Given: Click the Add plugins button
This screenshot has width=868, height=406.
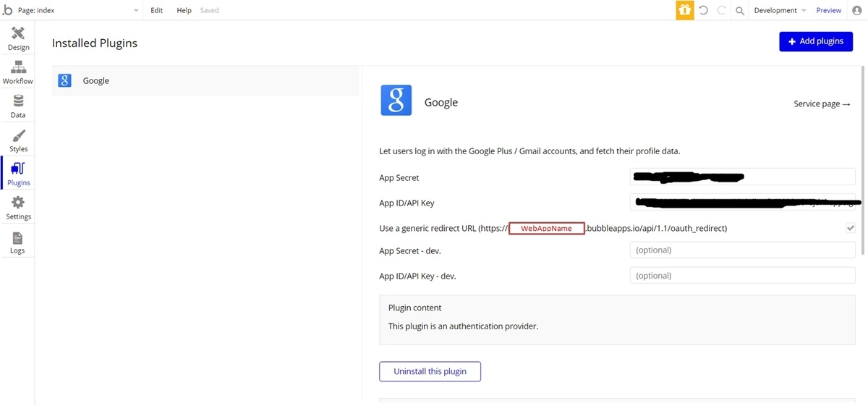Looking at the screenshot, I should 816,41.
